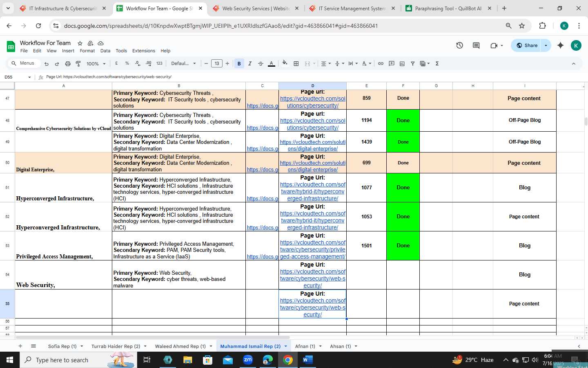
Task: Open Zoom app in taskbar
Action: [248, 360]
